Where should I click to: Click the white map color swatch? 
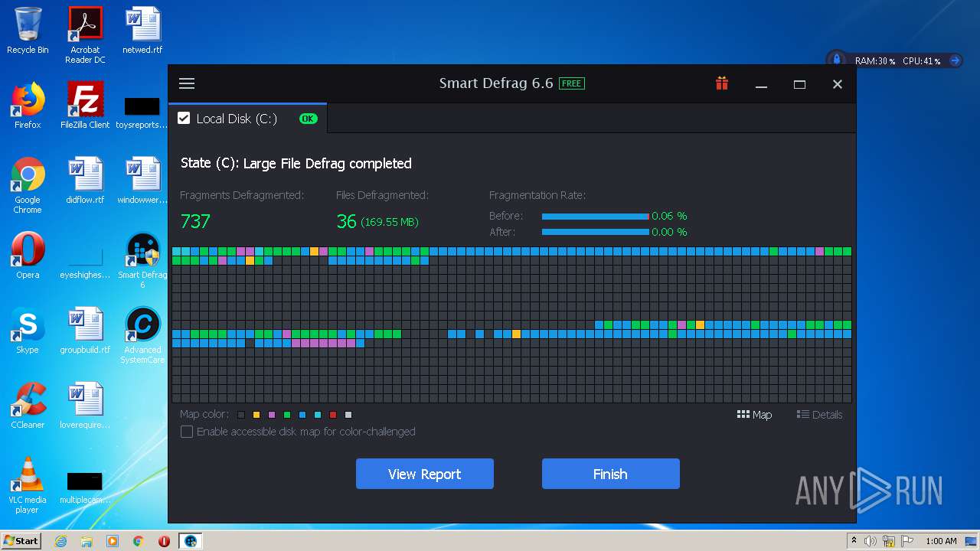click(x=348, y=415)
